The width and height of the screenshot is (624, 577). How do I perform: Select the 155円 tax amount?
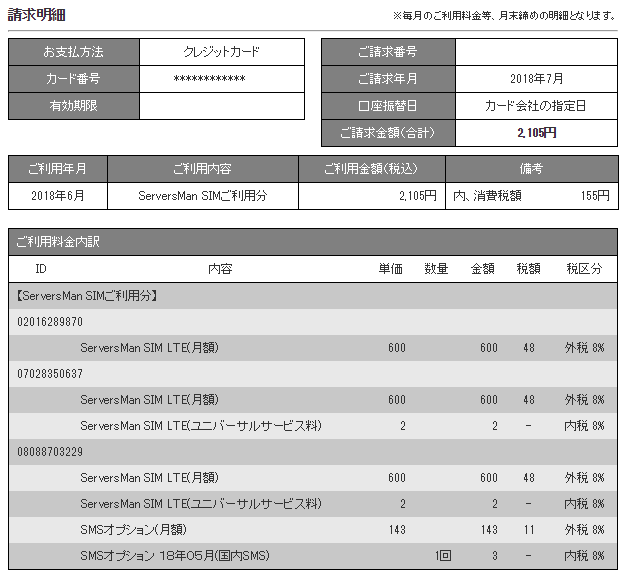595,196
